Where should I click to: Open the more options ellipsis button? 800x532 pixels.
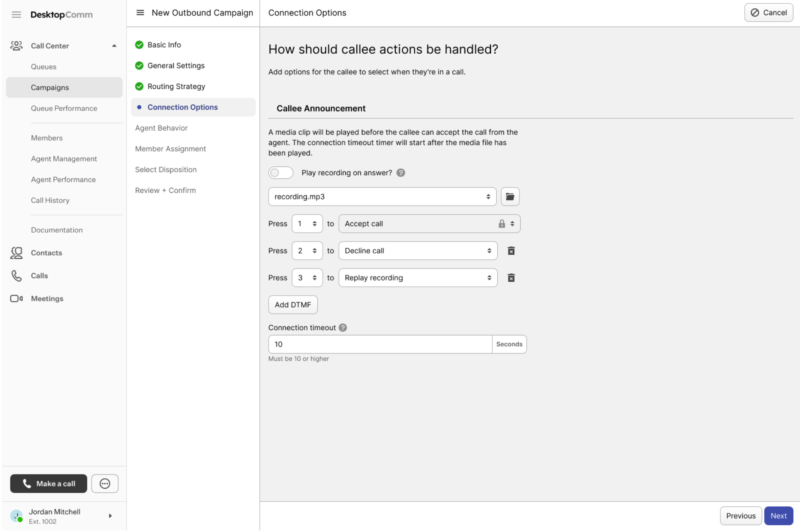[x=105, y=483]
